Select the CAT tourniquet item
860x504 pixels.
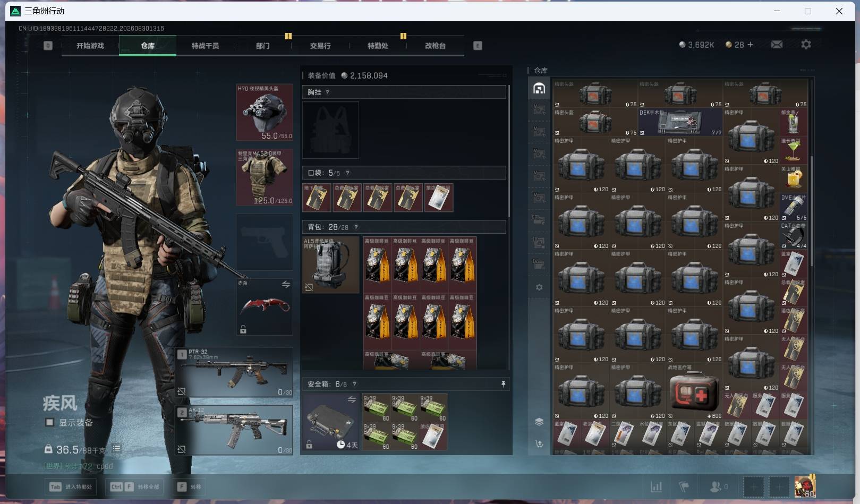794,236
